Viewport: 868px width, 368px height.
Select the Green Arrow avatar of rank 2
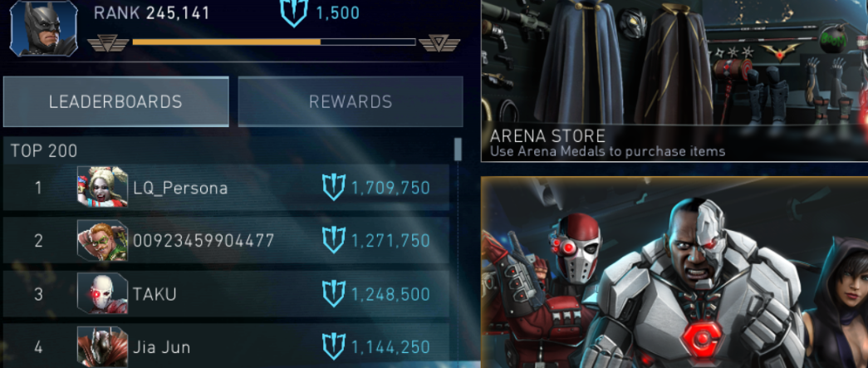tap(102, 240)
